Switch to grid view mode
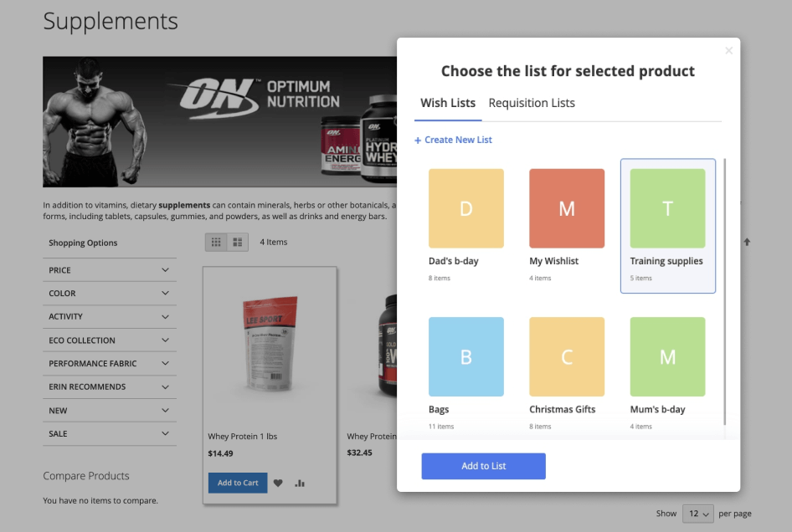The height and width of the screenshot is (532, 792). (x=216, y=242)
